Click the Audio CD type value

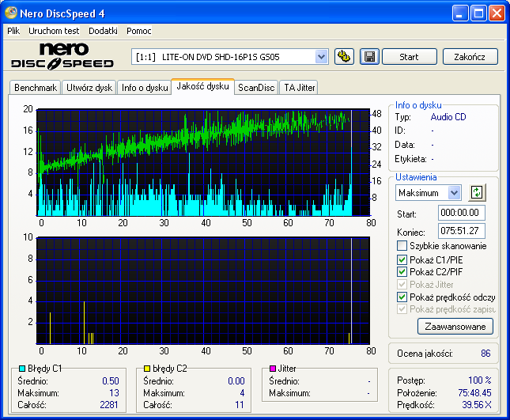coord(448,117)
